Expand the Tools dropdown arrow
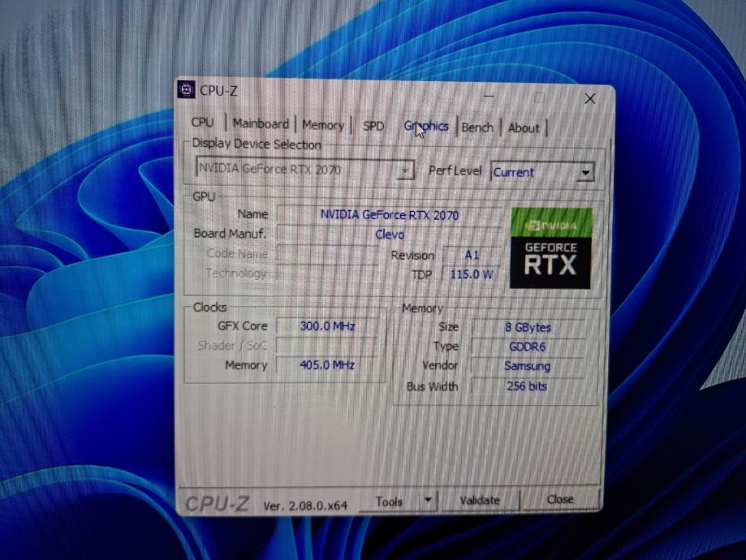Screen dimensions: 746x560 428,500
